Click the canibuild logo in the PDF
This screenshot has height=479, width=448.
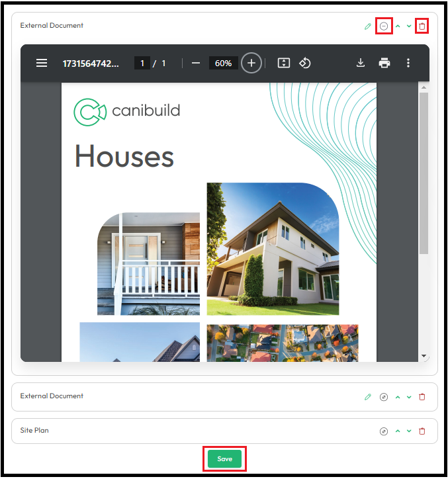tap(127, 112)
